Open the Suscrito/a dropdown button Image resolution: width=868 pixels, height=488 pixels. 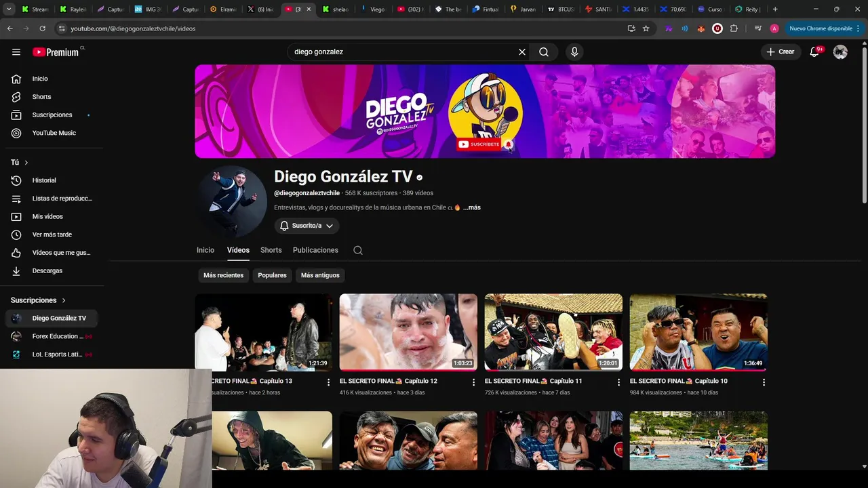[x=307, y=226]
